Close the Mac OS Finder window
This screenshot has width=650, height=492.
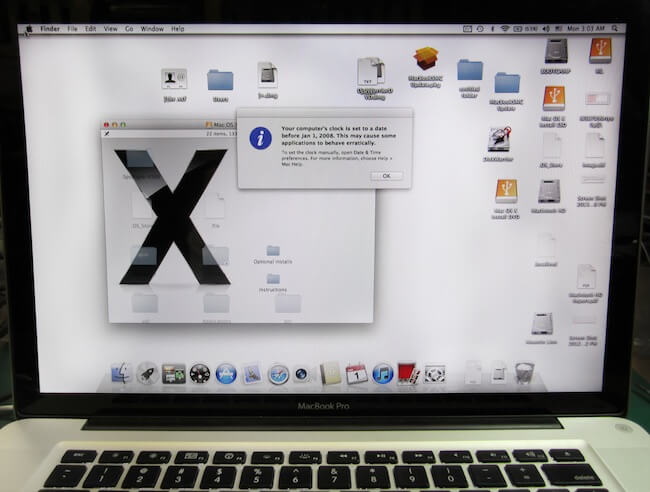(x=106, y=125)
